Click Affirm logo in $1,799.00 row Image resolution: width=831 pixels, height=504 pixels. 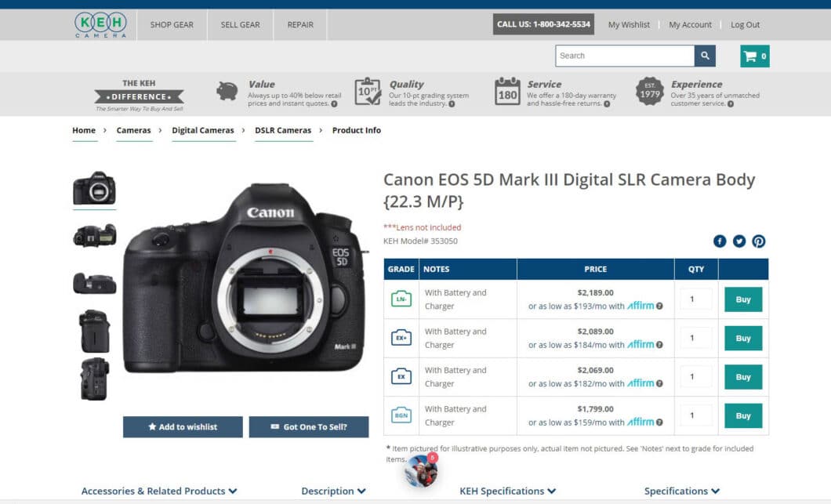click(640, 422)
